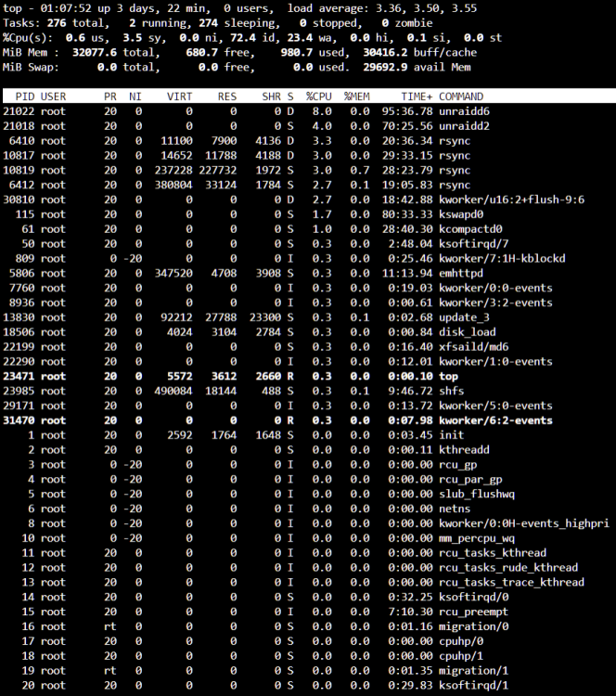The height and width of the screenshot is (696, 616).
Task: Click the ksoftirqd/1 process name
Action: [473, 685]
